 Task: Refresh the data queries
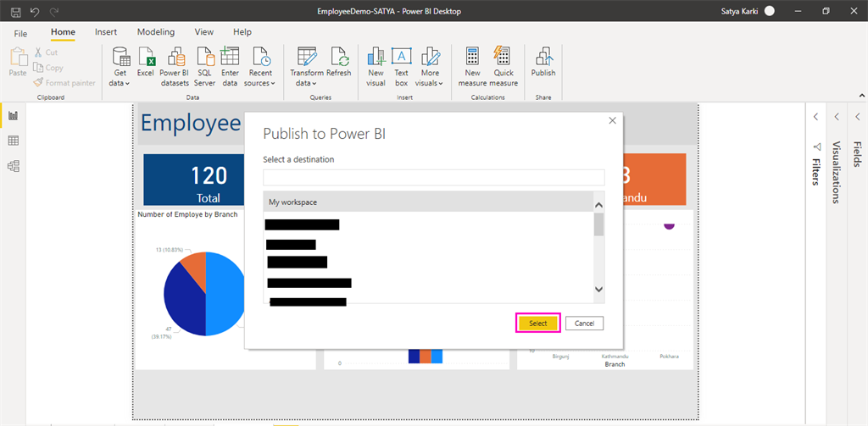point(339,62)
